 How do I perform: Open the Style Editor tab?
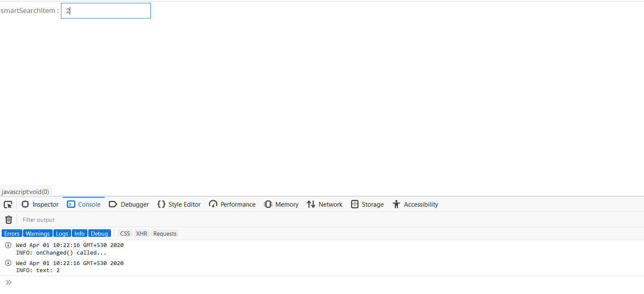(x=179, y=205)
